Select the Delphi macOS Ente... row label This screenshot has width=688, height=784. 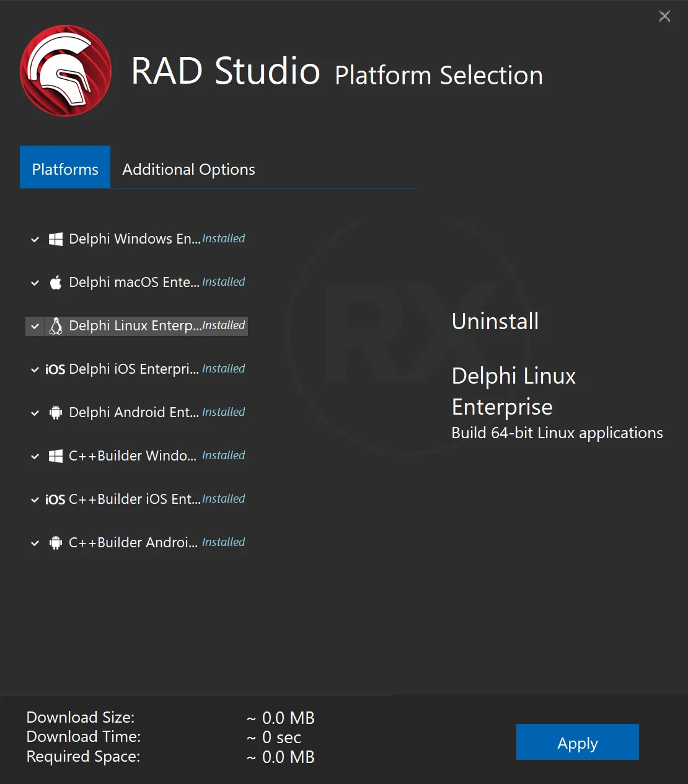point(134,282)
